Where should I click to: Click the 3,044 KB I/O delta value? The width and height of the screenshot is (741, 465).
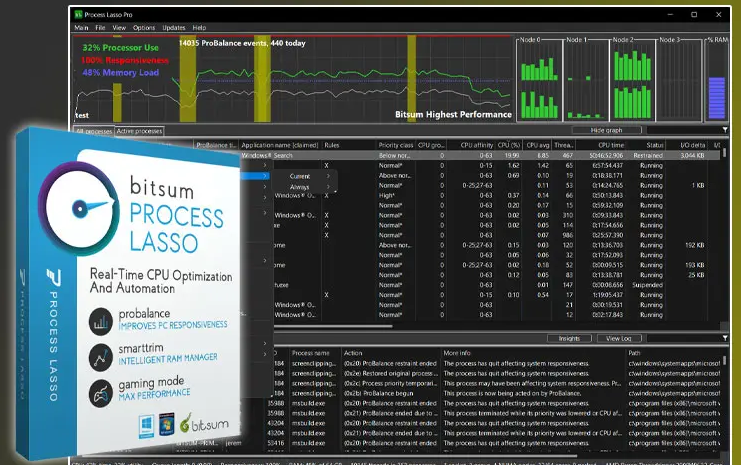click(692, 155)
